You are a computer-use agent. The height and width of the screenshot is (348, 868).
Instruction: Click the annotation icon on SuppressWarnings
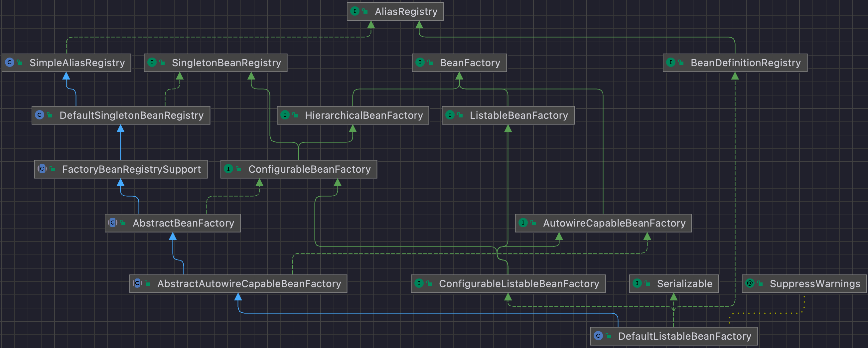[750, 283]
